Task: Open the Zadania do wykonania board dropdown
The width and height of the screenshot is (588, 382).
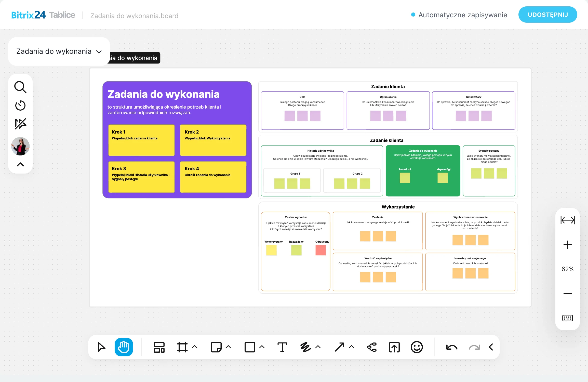Action: tap(59, 51)
